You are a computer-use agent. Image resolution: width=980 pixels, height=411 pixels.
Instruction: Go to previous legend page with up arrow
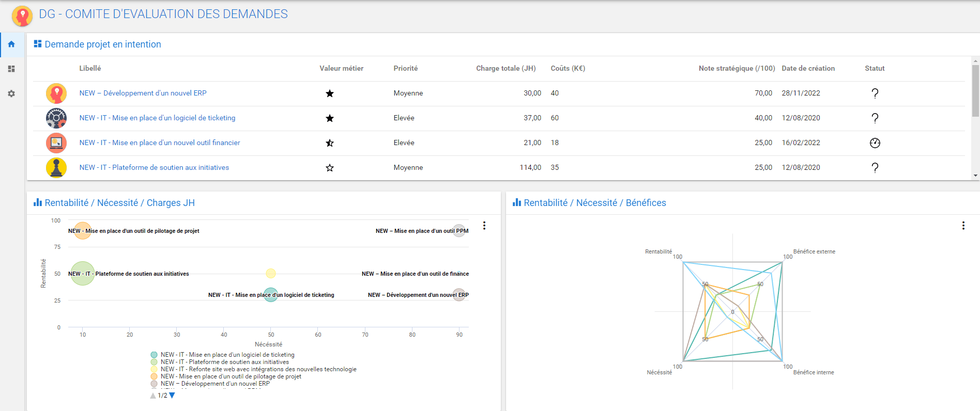point(153,396)
